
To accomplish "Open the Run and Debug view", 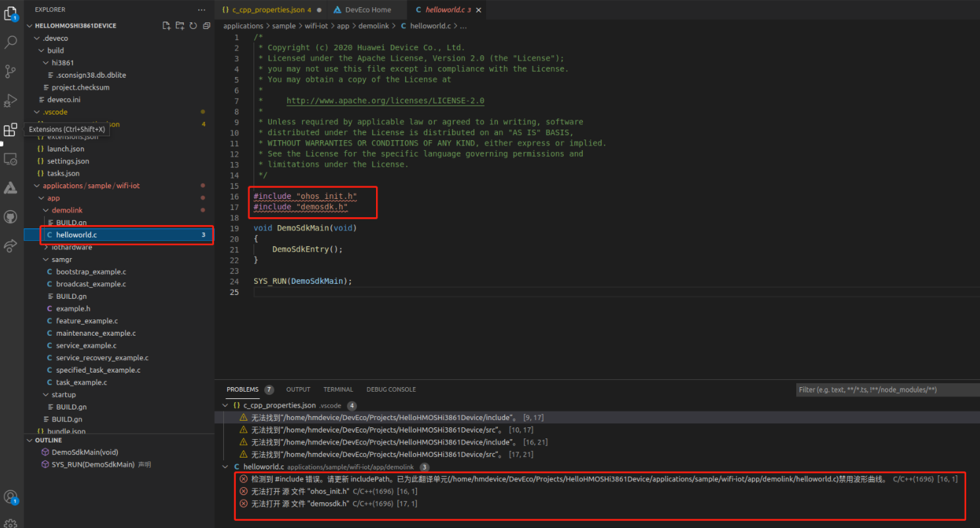I will point(11,100).
